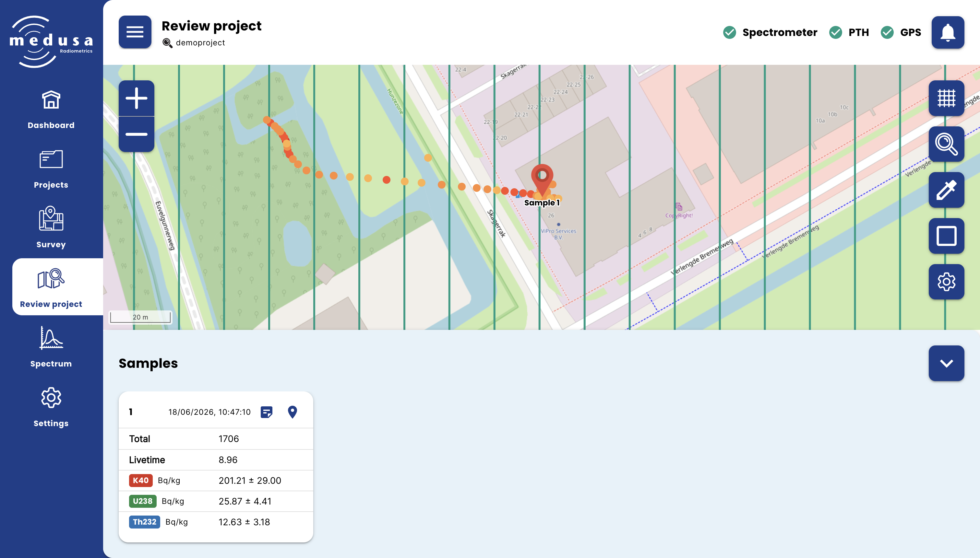The image size is (980, 558).
Task: Zoom out on the map
Action: click(137, 134)
